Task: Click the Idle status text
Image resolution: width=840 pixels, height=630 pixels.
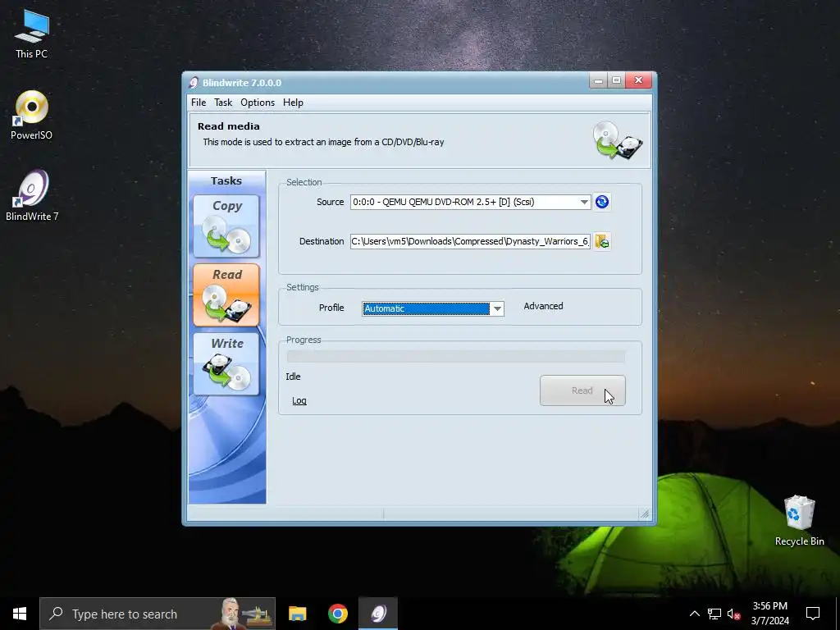Action: [x=293, y=377]
